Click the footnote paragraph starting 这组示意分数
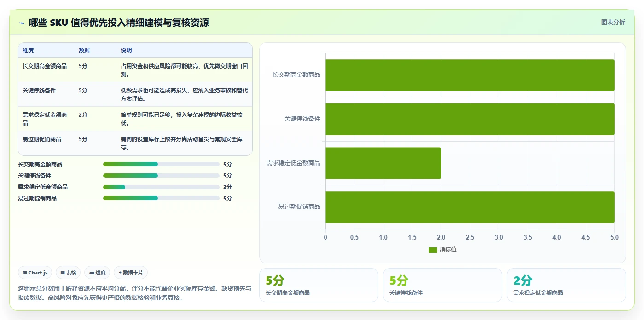The image size is (644, 320). [x=135, y=293]
